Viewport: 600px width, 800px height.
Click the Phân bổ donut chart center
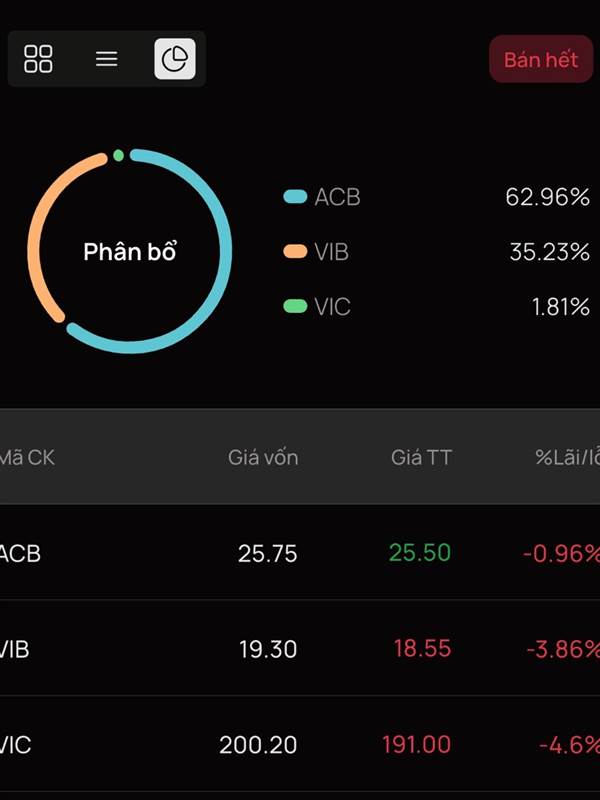[130, 252]
